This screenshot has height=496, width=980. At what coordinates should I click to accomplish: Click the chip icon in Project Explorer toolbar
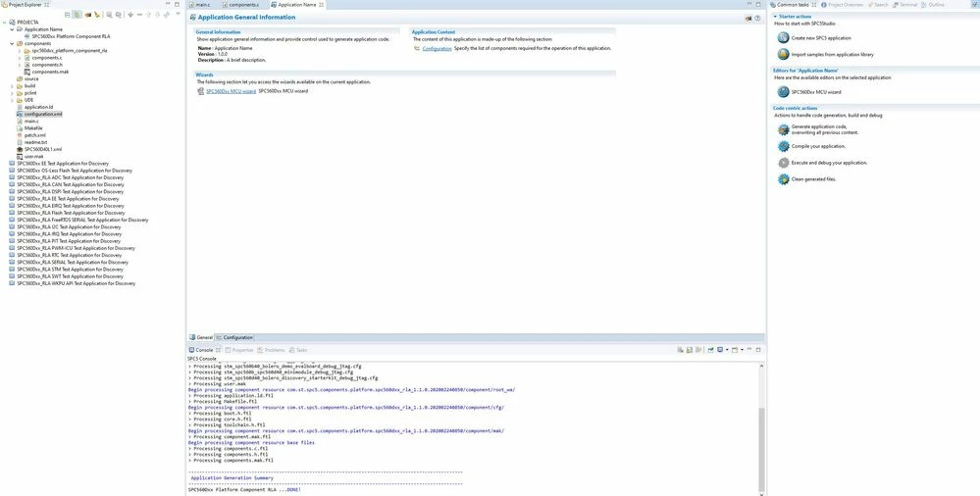[88, 15]
